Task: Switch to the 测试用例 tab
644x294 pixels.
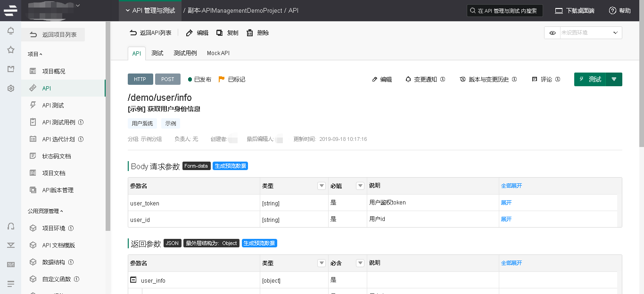Action: [x=185, y=53]
